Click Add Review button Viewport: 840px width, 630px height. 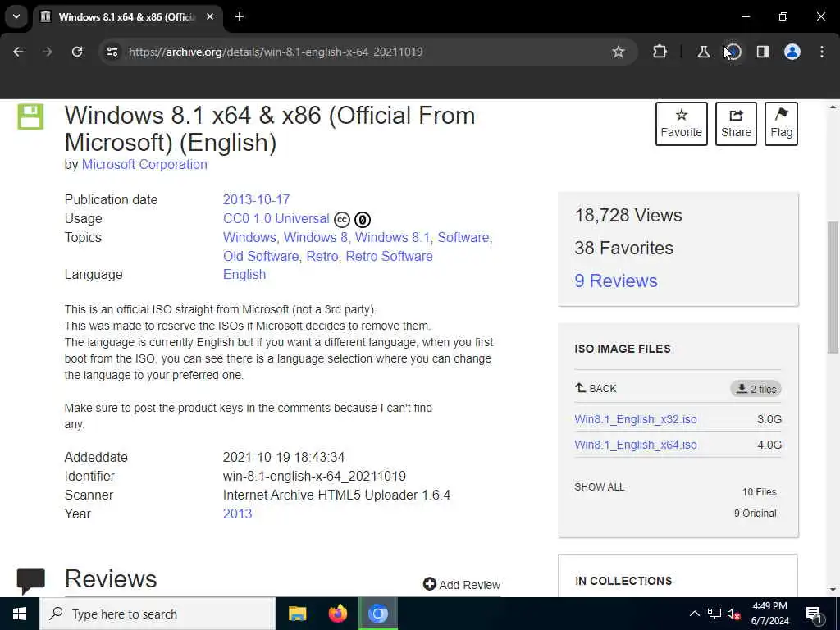(x=461, y=584)
